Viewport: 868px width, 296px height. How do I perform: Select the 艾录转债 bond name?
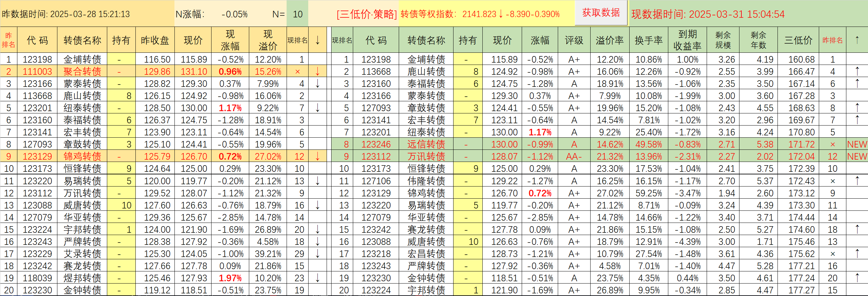click(82, 254)
